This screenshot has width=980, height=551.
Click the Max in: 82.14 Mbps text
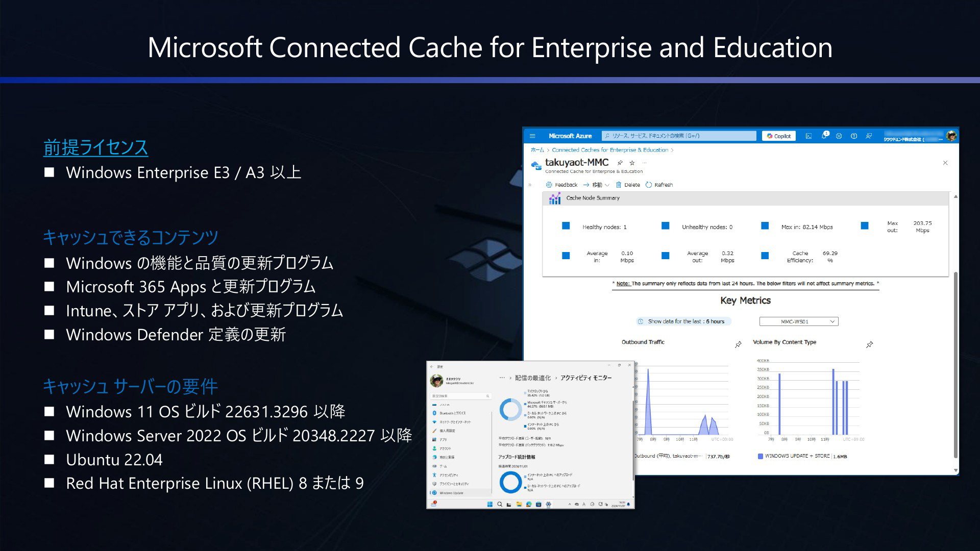pos(807,227)
